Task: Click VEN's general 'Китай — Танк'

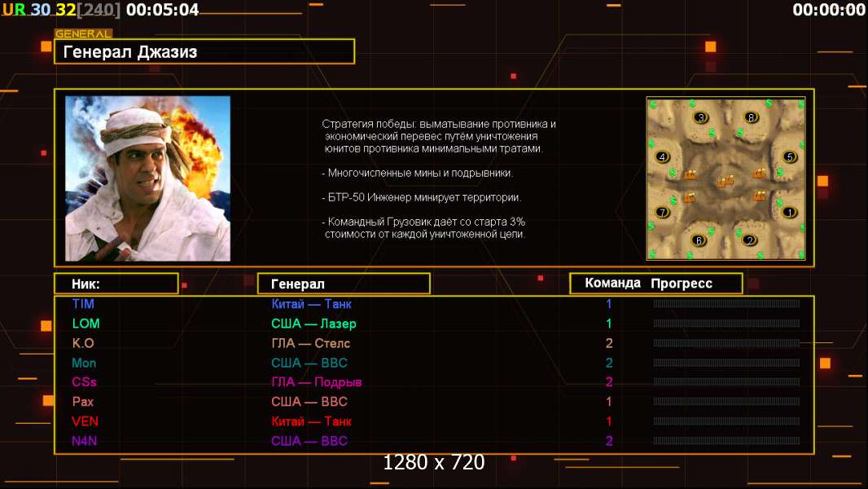Action: [x=311, y=421]
